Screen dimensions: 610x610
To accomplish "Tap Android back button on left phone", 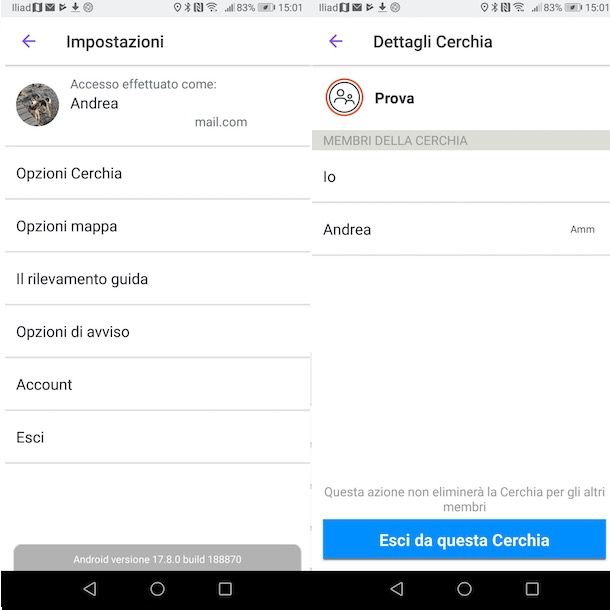I will 90,589.
